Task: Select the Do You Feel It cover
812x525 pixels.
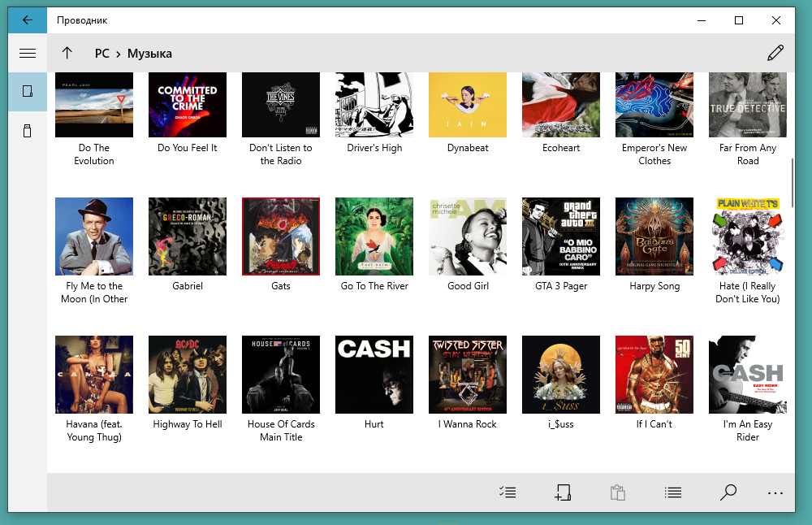Action: [188, 105]
